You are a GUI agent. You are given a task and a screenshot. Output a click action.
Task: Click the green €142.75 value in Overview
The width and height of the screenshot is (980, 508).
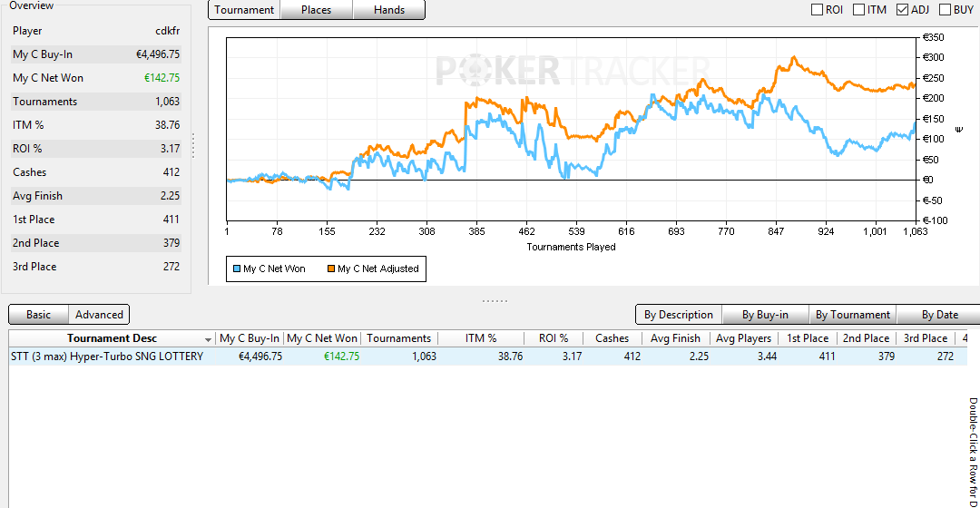coord(162,78)
